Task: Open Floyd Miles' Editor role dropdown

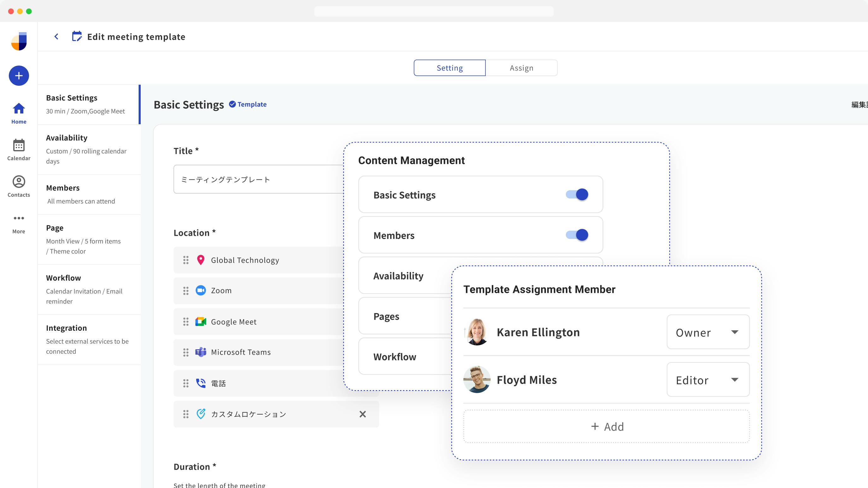Action: point(708,380)
